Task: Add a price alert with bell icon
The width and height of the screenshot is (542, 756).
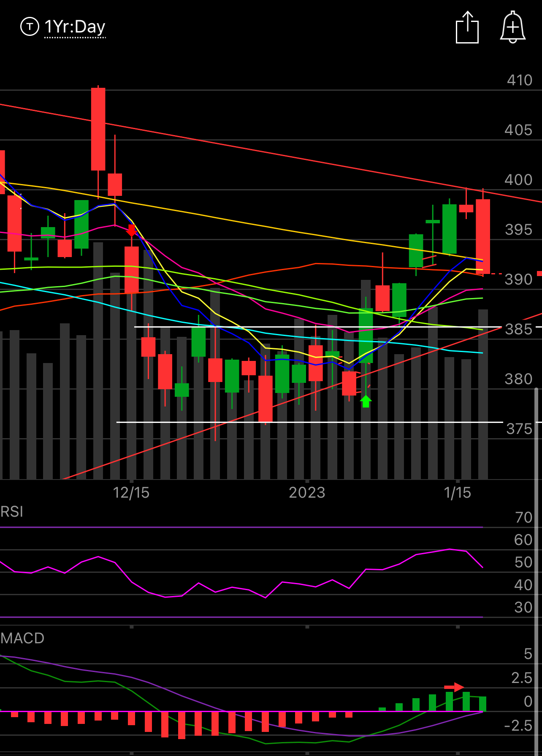Action: (x=512, y=27)
